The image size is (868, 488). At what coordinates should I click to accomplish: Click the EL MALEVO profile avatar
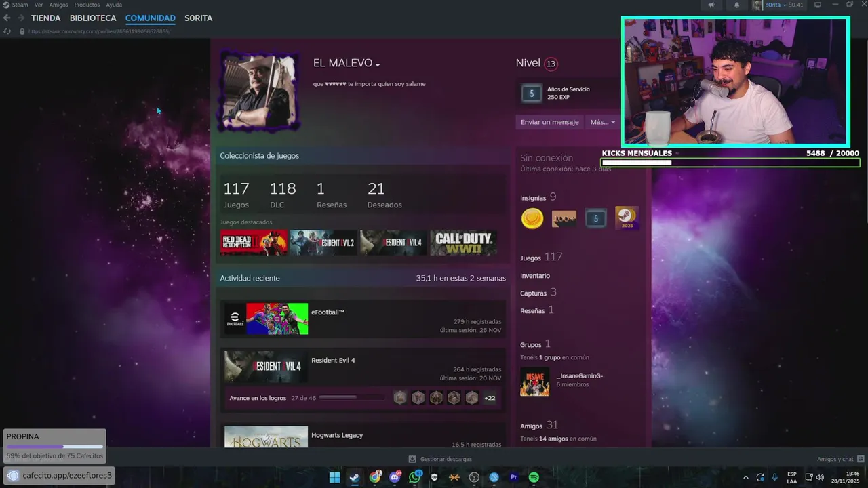pos(258,91)
